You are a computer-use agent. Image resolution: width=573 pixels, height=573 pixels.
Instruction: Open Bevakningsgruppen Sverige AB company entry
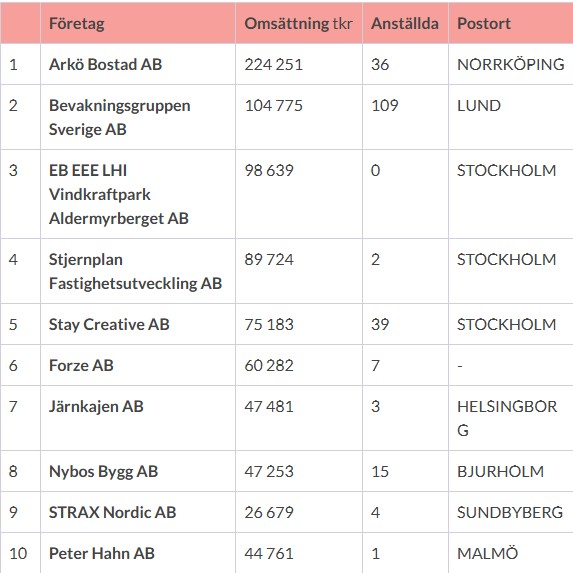119,117
